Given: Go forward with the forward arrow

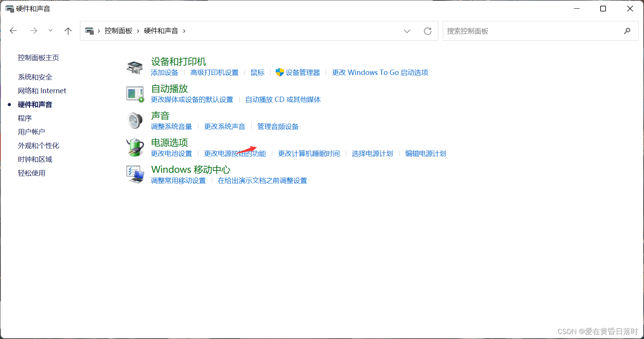Looking at the screenshot, I should coord(34,31).
